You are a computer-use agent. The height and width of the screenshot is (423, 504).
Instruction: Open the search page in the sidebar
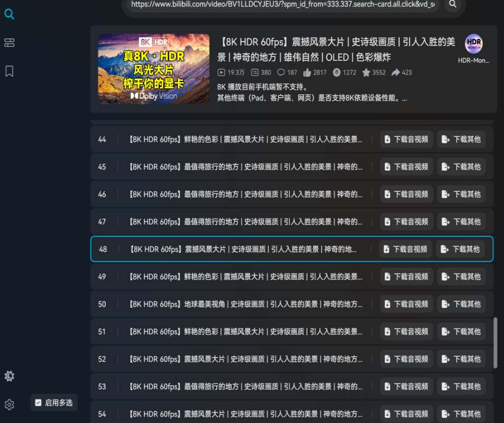click(x=9, y=14)
